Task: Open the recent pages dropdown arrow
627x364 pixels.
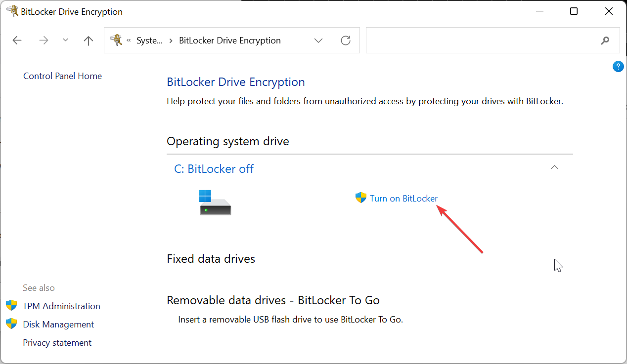Action: pyautogui.click(x=65, y=40)
